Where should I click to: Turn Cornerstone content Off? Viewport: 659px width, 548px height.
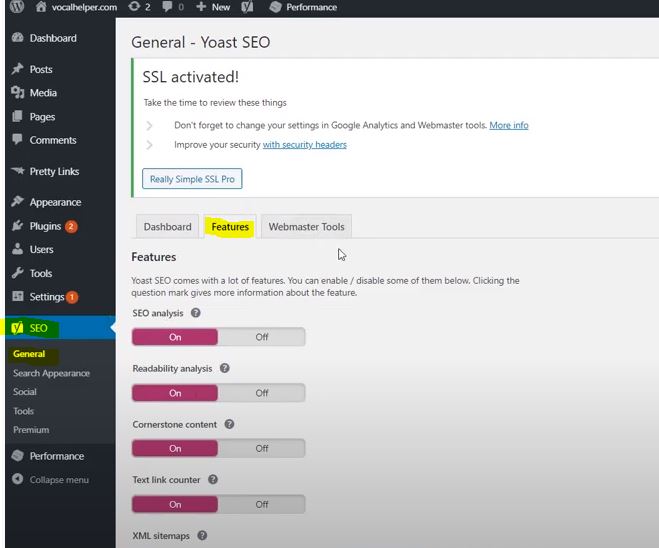click(x=261, y=448)
